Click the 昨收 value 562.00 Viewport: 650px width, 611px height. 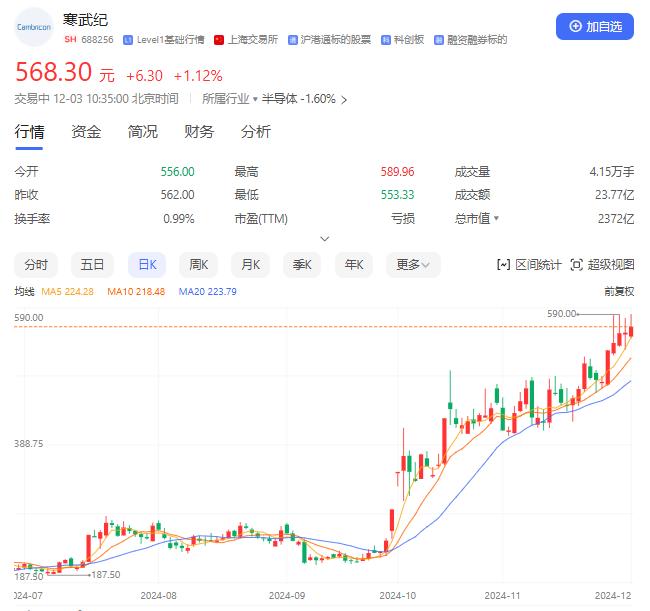pyautogui.click(x=177, y=195)
